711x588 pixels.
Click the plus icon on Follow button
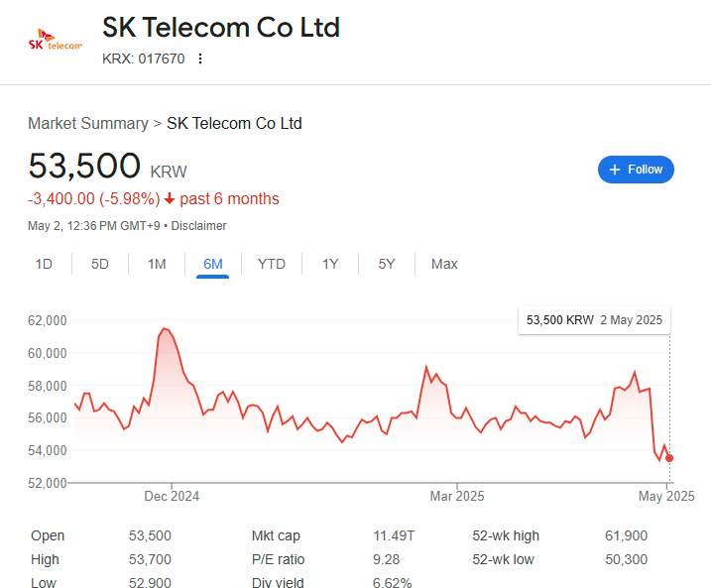pos(615,170)
